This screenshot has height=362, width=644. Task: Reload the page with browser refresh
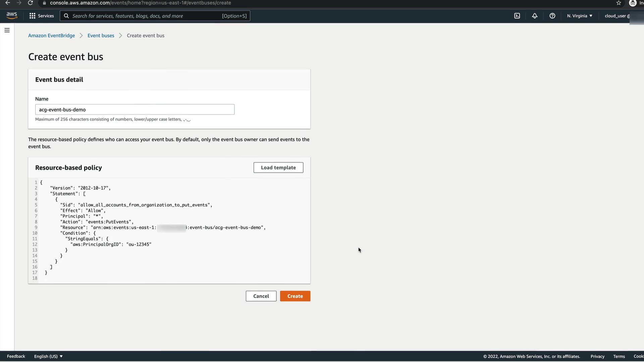pos(30,3)
